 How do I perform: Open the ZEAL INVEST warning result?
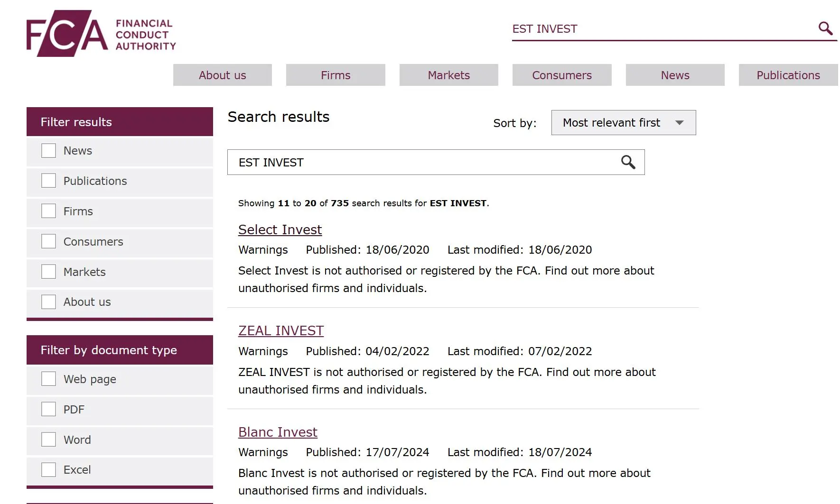(281, 330)
